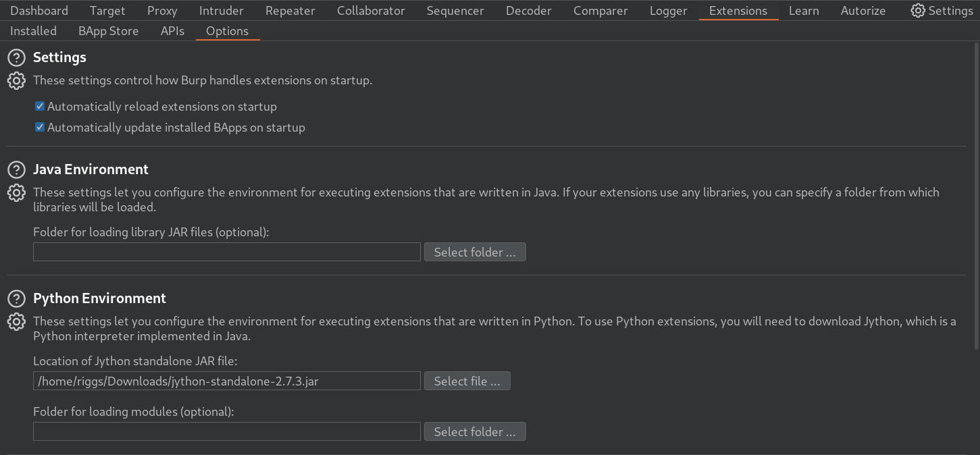Open global Settings with the top-right gear
Screen dimensions: 980x455
(x=942, y=11)
